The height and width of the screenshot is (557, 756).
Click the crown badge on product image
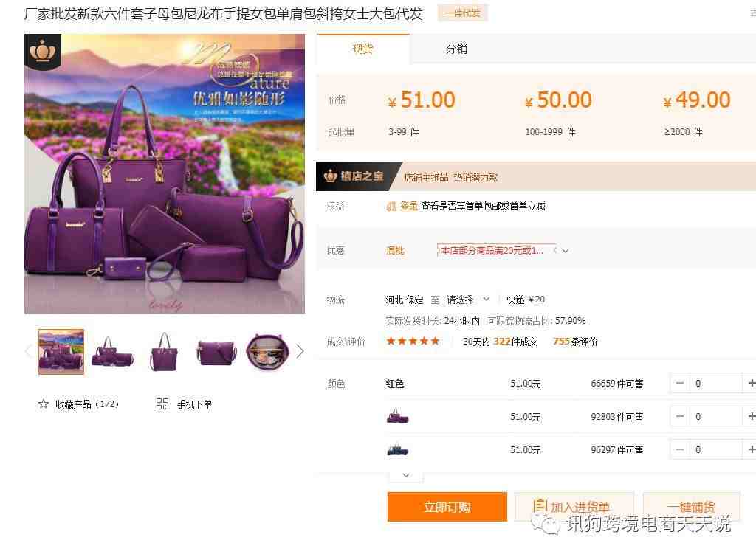coord(43,52)
